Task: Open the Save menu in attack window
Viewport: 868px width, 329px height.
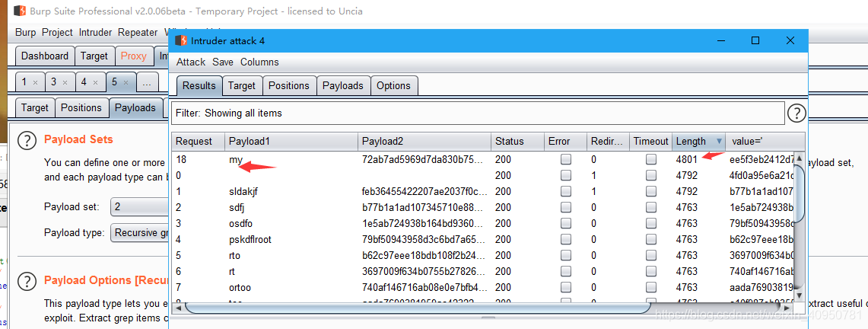Action: click(x=223, y=62)
